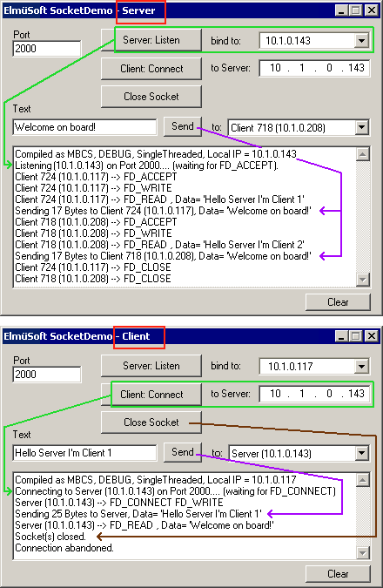Click Server: Listen in the Server window

pyautogui.click(x=151, y=40)
